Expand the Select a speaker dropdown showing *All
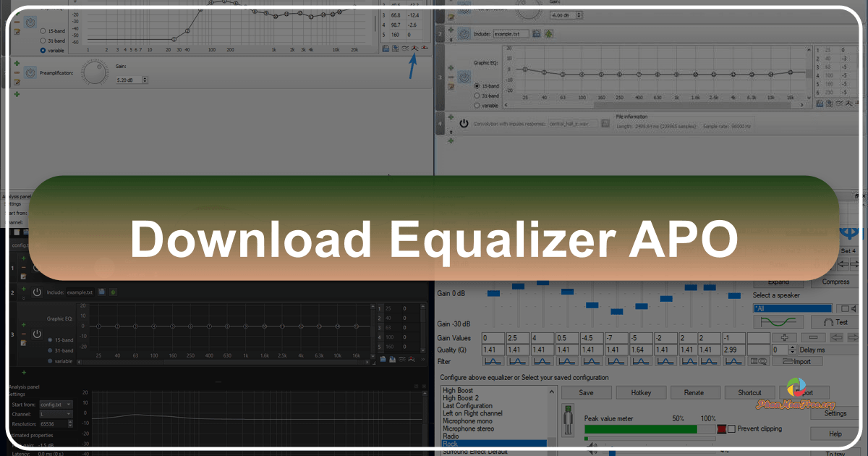 (x=792, y=308)
